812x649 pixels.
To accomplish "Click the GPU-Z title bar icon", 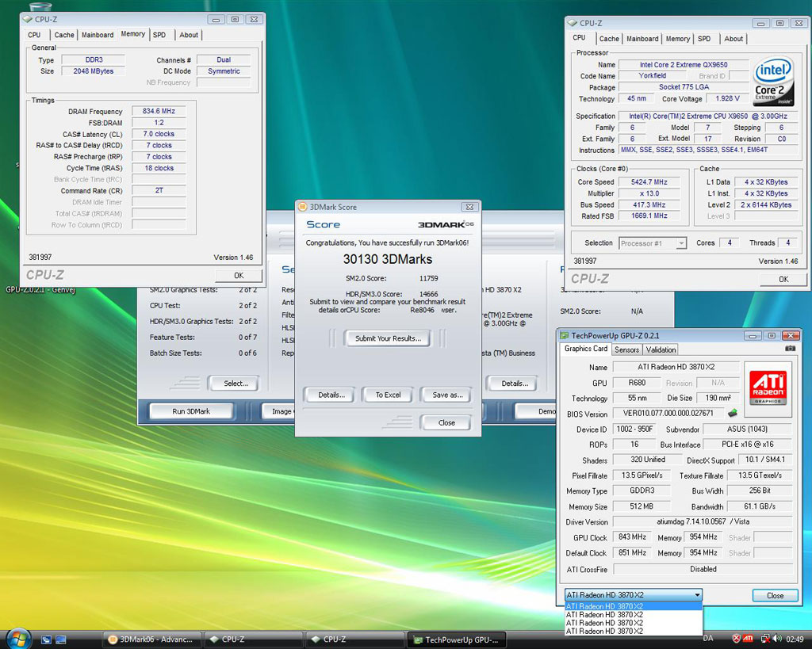I will (565, 335).
